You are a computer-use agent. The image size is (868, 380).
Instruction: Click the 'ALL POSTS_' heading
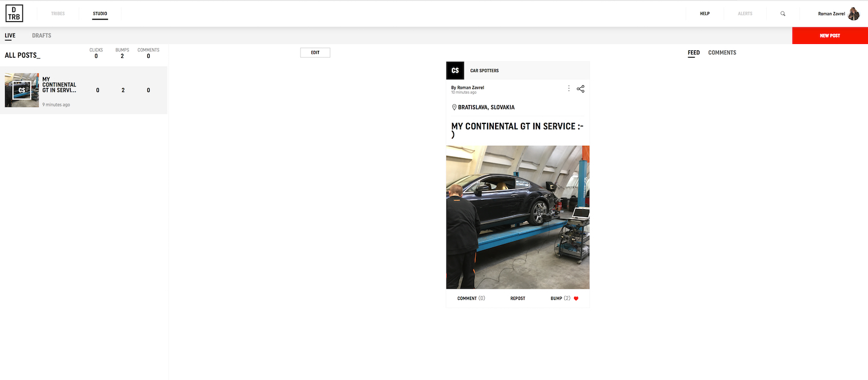(x=22, y=55)
